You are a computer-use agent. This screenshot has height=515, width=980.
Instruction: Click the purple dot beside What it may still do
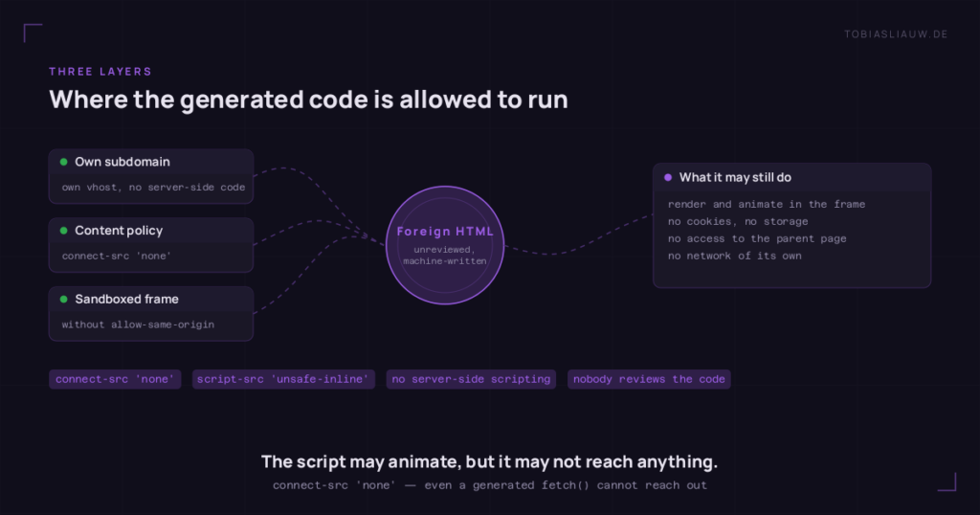point(668,177)
